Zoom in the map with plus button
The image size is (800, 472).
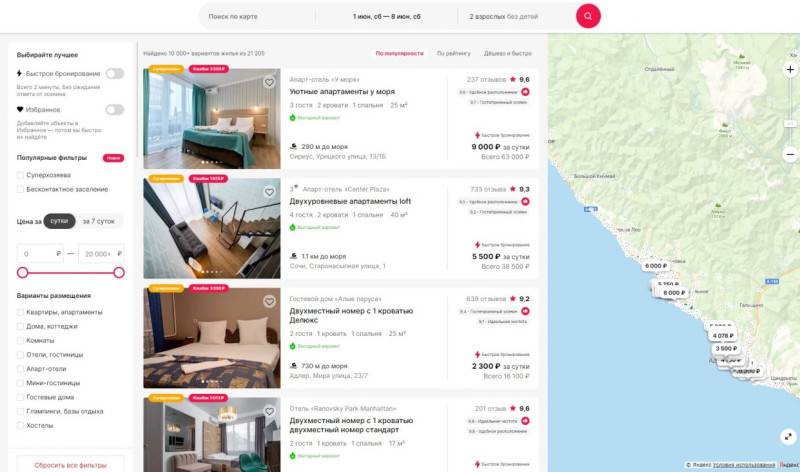[x=790, y=69]
